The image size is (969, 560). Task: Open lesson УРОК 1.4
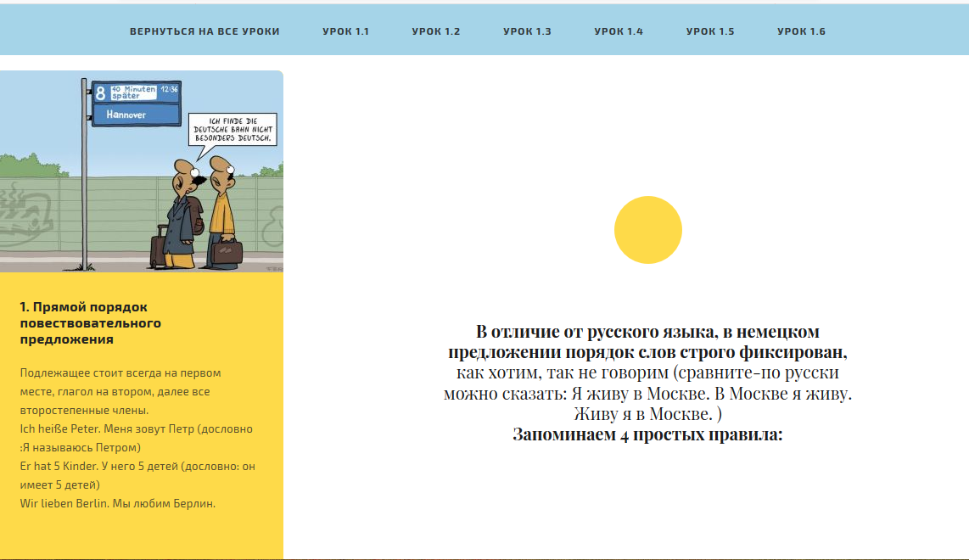click(x=619, y=31)
